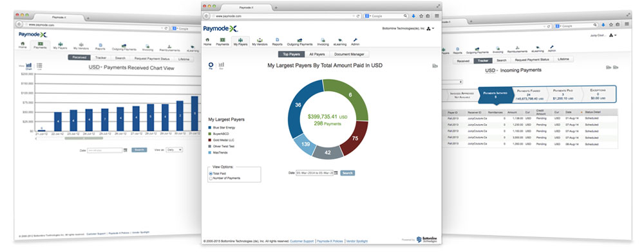Switch to the All Payers tab
This screenshot has height=252, width=644.
tap(317, 54)
